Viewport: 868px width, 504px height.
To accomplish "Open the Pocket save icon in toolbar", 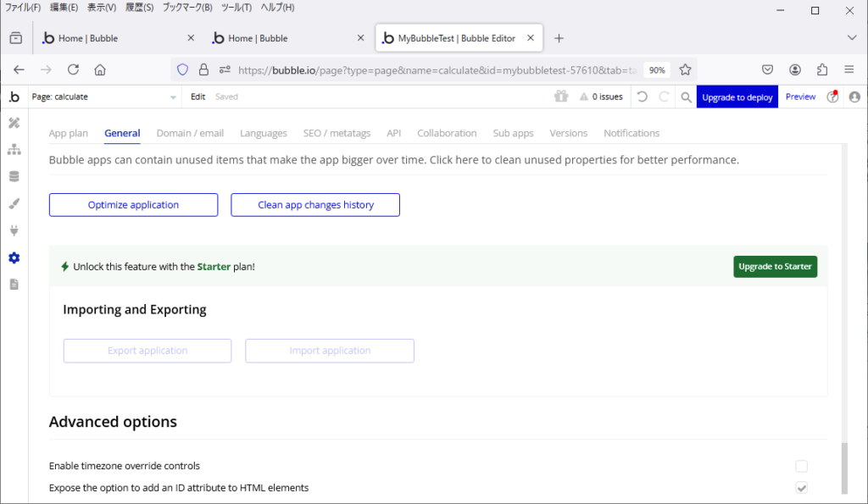I will click(x=767, y=69).
